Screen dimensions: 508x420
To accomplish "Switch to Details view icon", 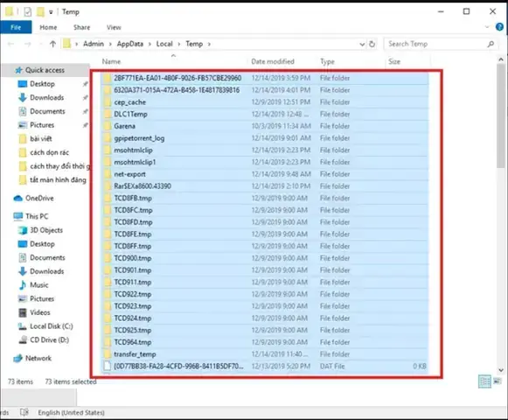I will (x=484, y=381).
